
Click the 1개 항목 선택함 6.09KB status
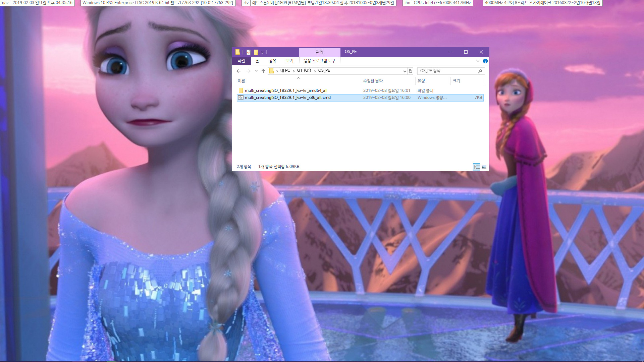click(x=279, y=167)
